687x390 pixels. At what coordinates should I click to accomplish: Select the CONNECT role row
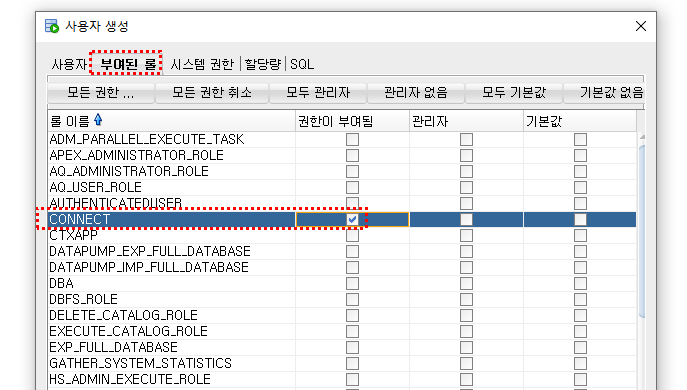click(342, 220)
